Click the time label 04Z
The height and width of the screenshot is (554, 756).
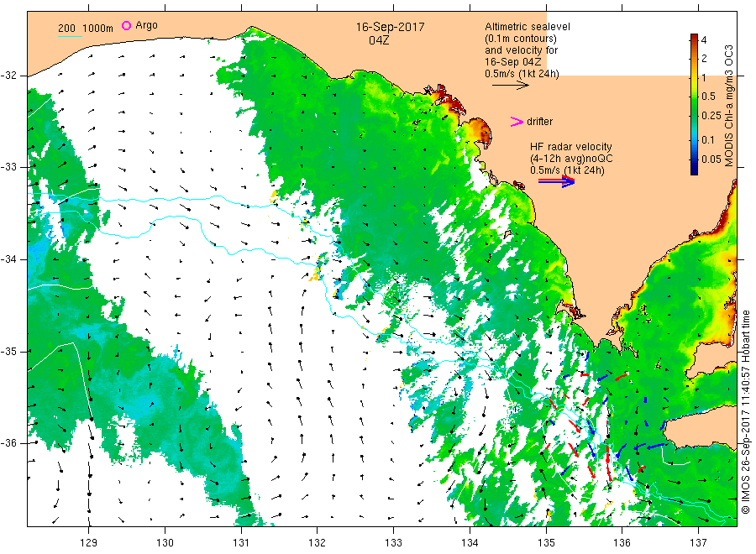coord(379,40)
